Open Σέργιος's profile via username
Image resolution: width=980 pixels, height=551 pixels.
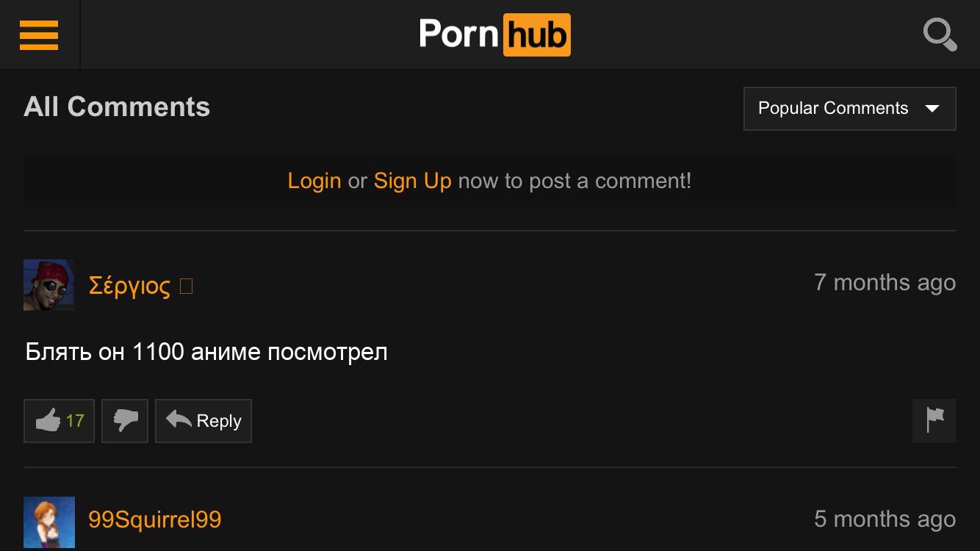click(x=129, y=286)
